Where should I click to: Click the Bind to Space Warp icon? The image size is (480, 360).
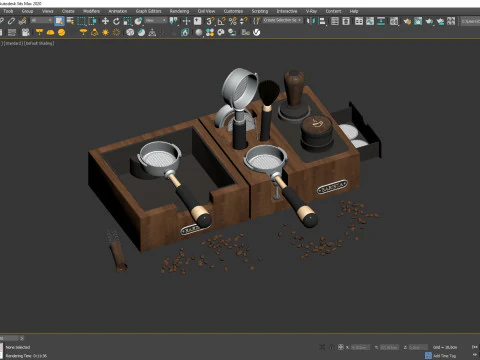[23, 21]
